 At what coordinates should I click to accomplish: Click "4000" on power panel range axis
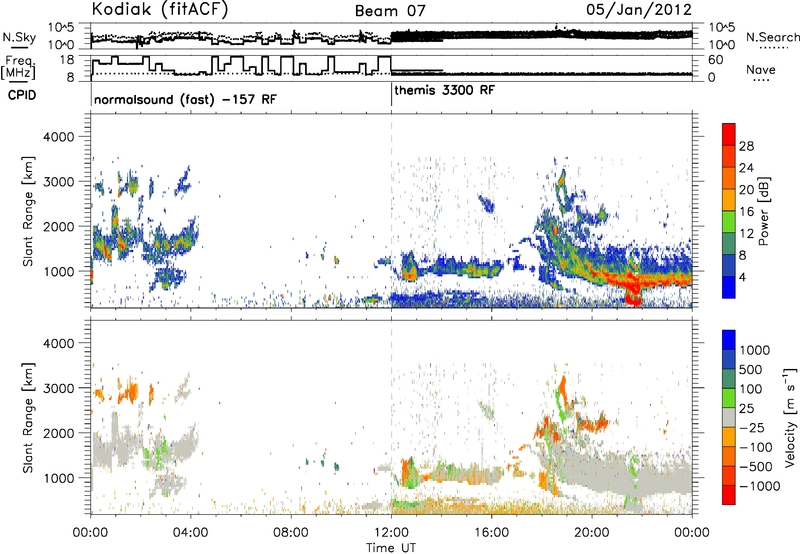59,137
